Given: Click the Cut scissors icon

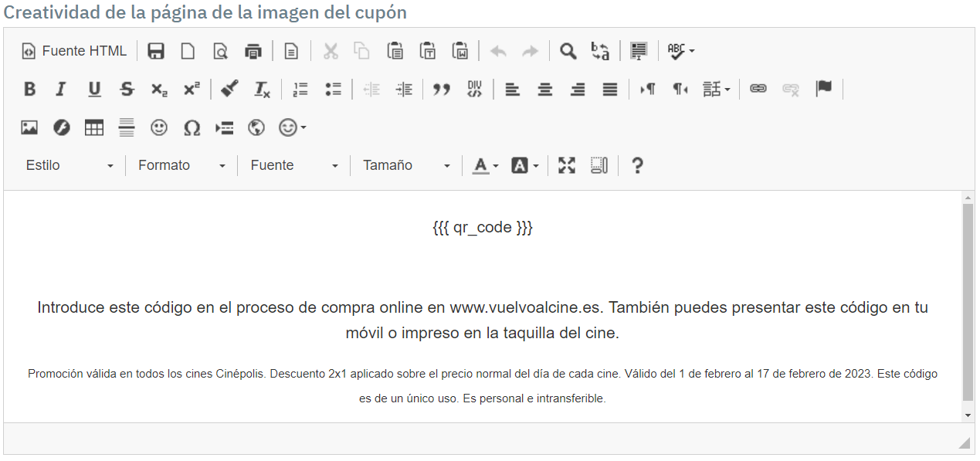Looking at the screenshot, I should 331,51.
